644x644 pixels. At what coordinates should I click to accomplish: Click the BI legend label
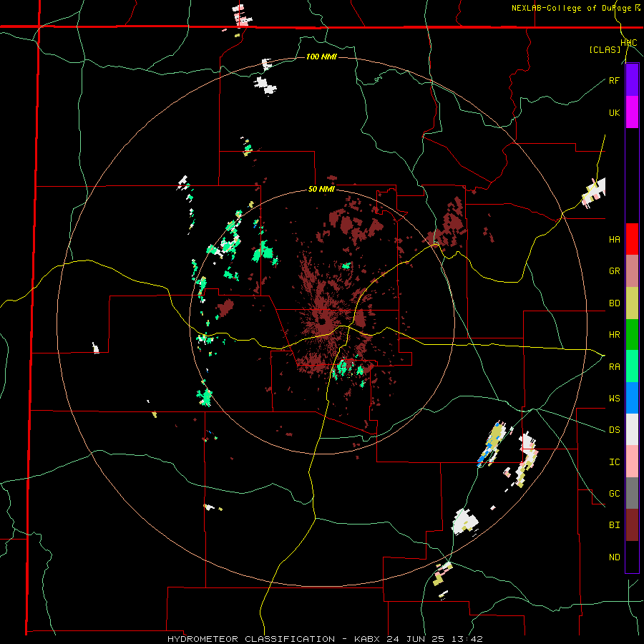click(x=614, y=525)
